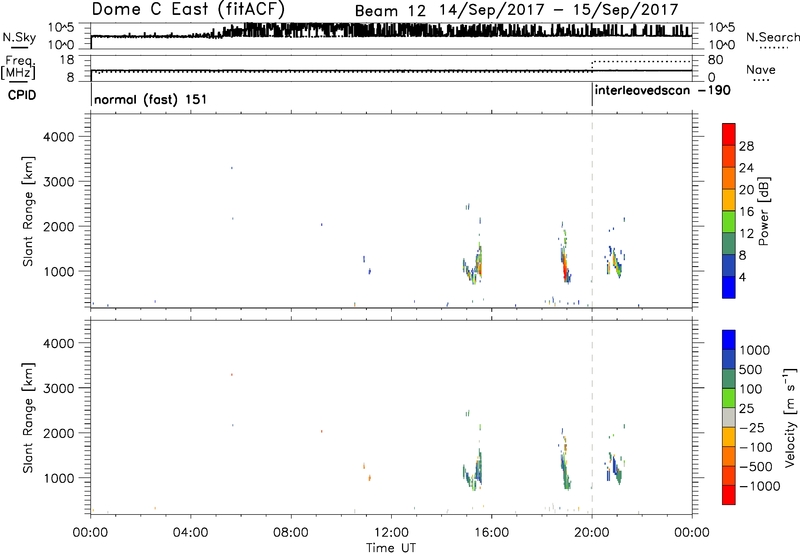Click the red bottom of the velocity color bar

tap(729, 495)
